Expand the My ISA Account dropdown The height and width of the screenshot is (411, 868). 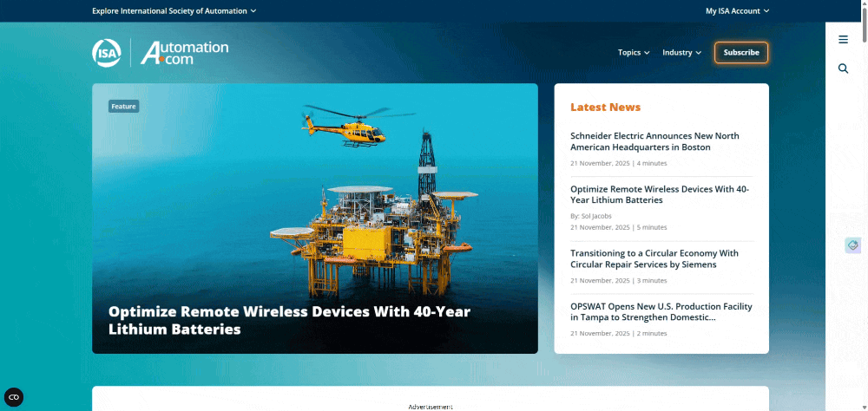(737, 11)
